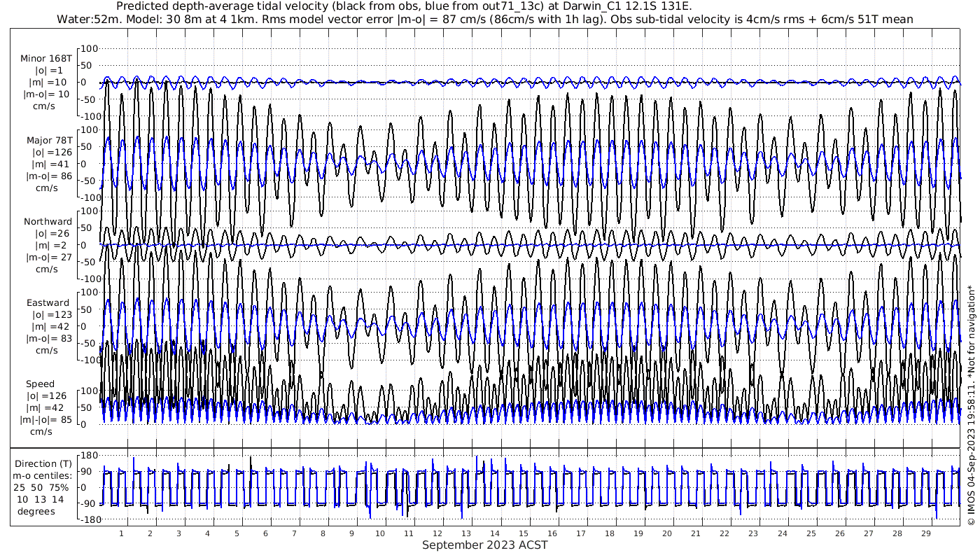Click the day '17' date axis label
The width and height of the screenshot is (980, 560).
[581, 533]
